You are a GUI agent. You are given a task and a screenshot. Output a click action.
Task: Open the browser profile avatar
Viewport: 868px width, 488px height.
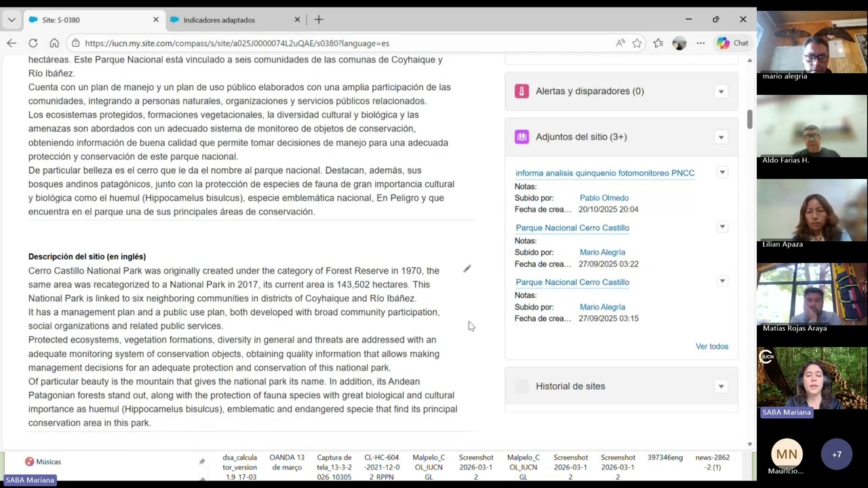pos(679,43)
